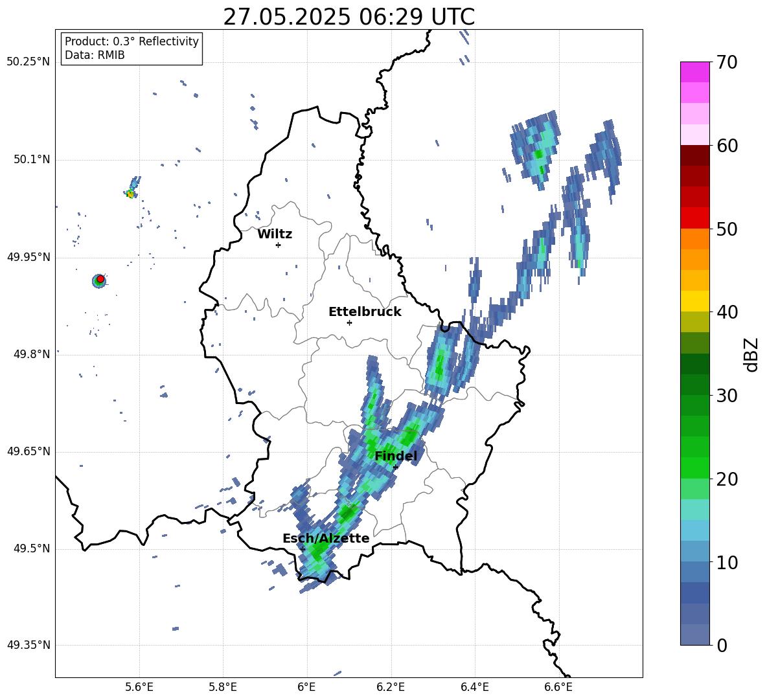Screen dimensions: 767x700
Task: Click the 5.6°E longitude tick label
Action: (139, 687)
